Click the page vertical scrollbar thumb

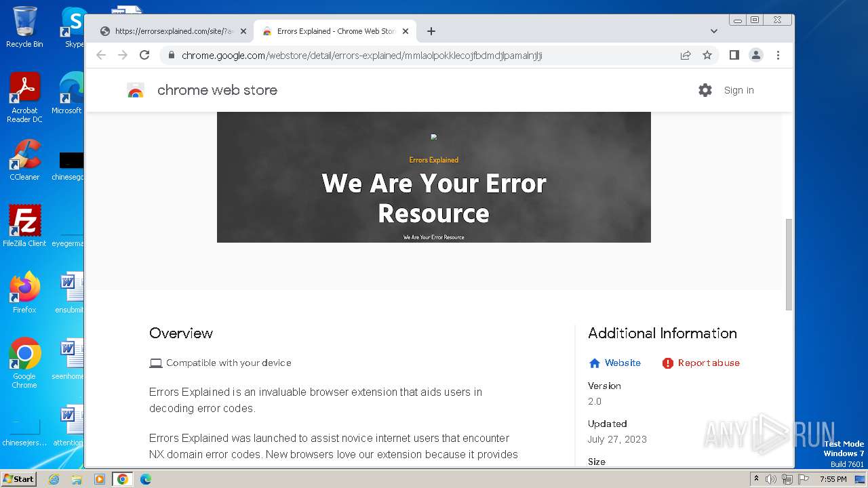pos(789,264)
